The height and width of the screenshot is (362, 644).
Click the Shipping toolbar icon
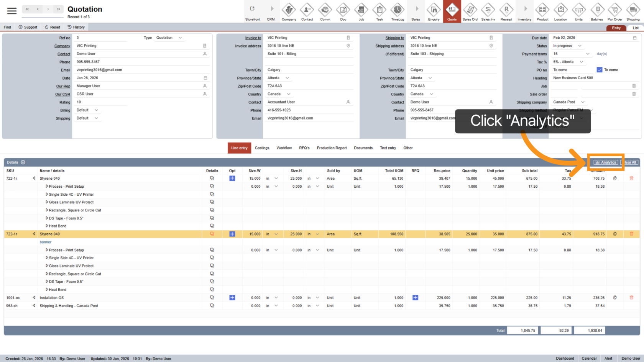632,11
